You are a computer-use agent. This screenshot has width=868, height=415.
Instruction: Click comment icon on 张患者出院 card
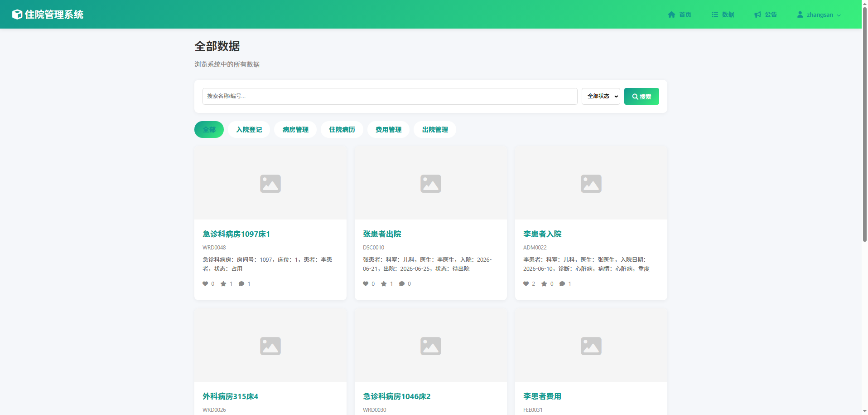pyautogui.click(x=402, y=284)
